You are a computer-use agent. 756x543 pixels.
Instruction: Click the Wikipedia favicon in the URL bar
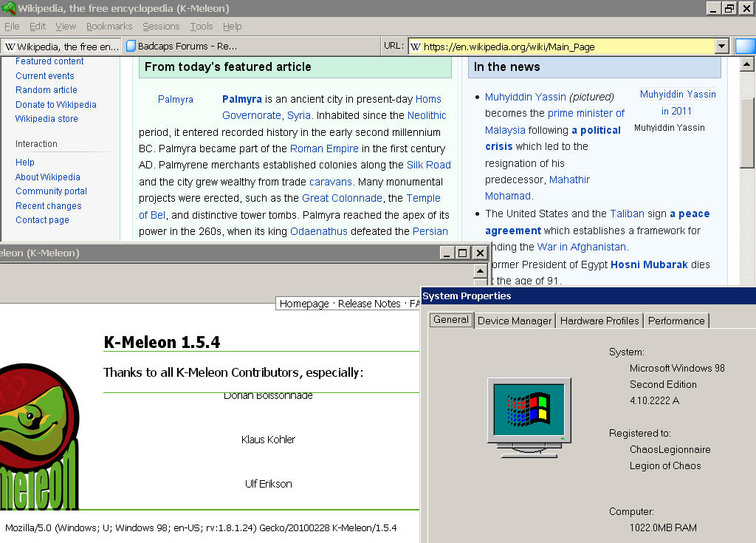(416, 47)
